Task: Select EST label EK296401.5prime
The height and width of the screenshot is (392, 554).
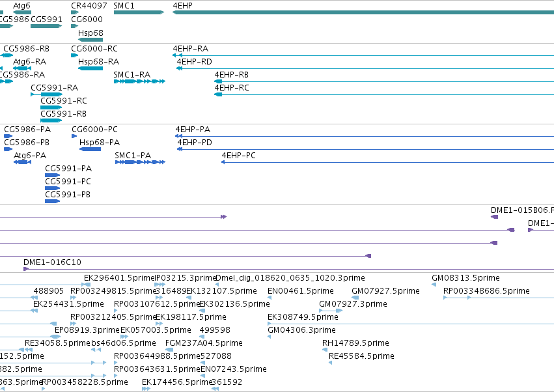Action: click(120, 278)
